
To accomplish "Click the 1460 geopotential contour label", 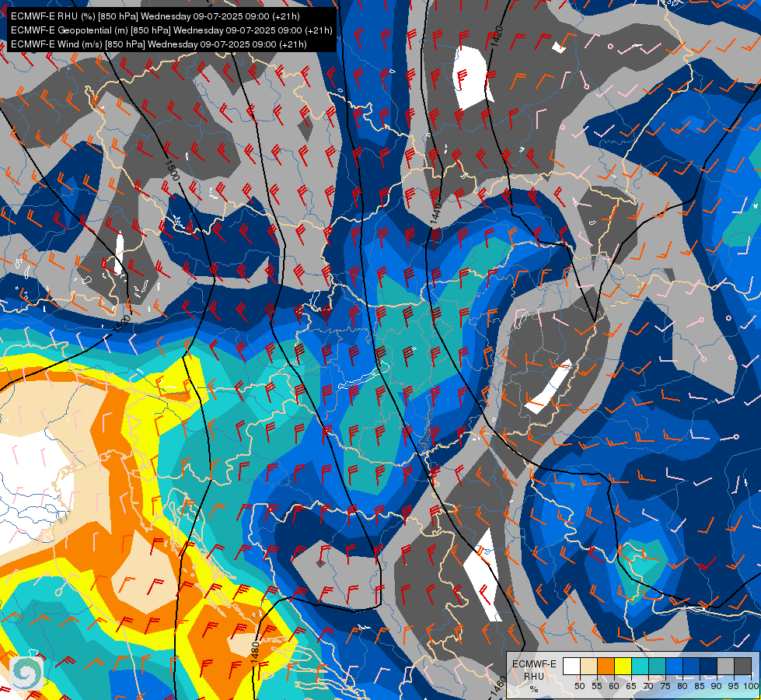I will [x=500, y=687].
